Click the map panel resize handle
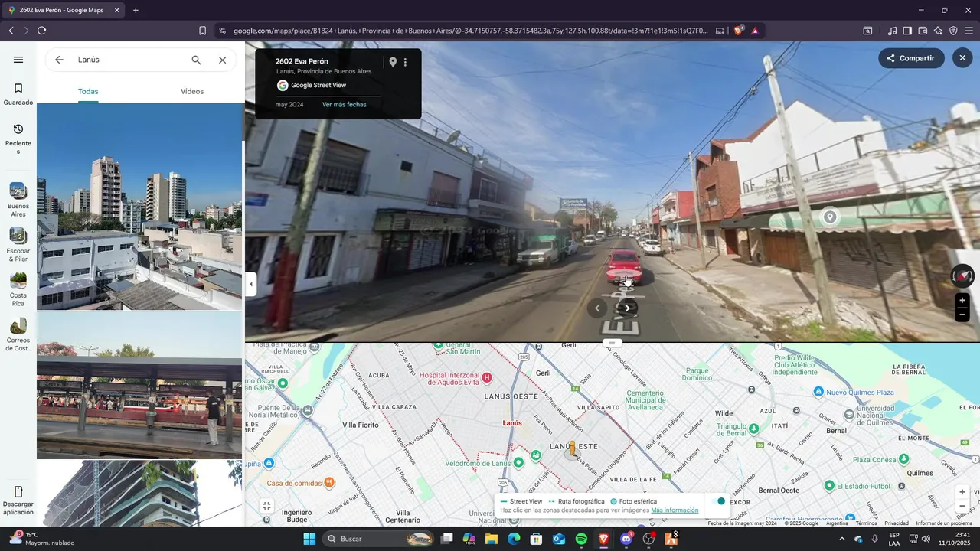980x551 pixels. click(611, 342)
